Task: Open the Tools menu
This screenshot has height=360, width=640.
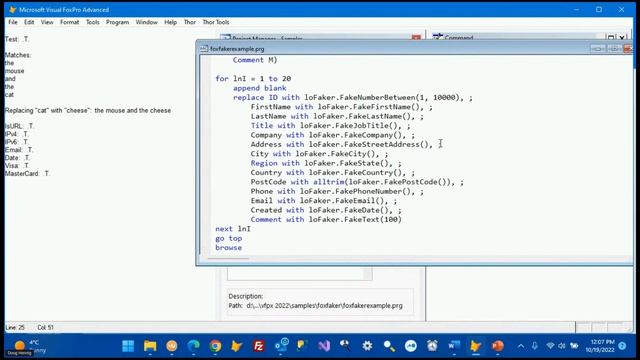Action: coord(93,22)
